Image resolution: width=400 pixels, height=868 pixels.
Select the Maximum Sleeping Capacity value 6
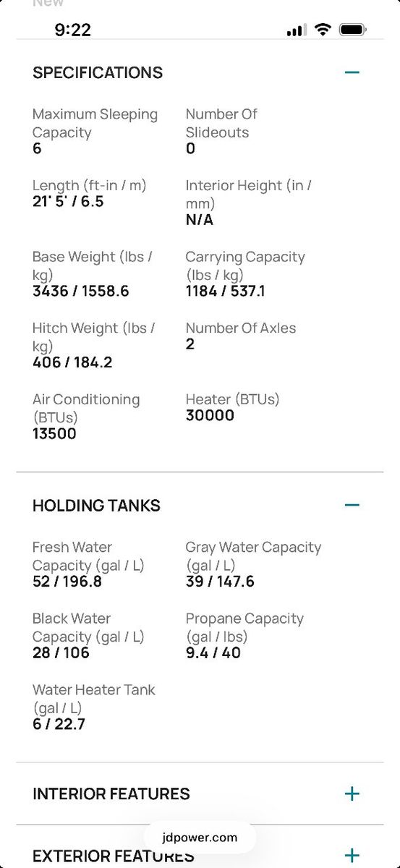click(37, 149)
